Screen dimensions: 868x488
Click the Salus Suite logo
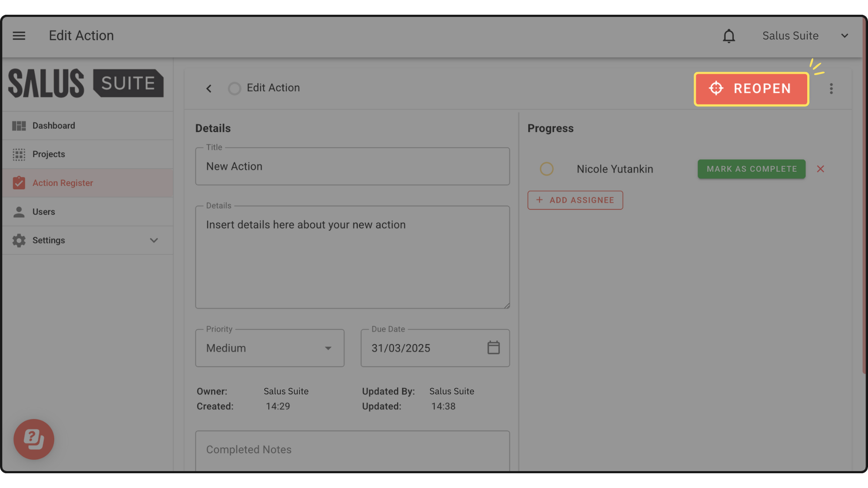point(86,83)
